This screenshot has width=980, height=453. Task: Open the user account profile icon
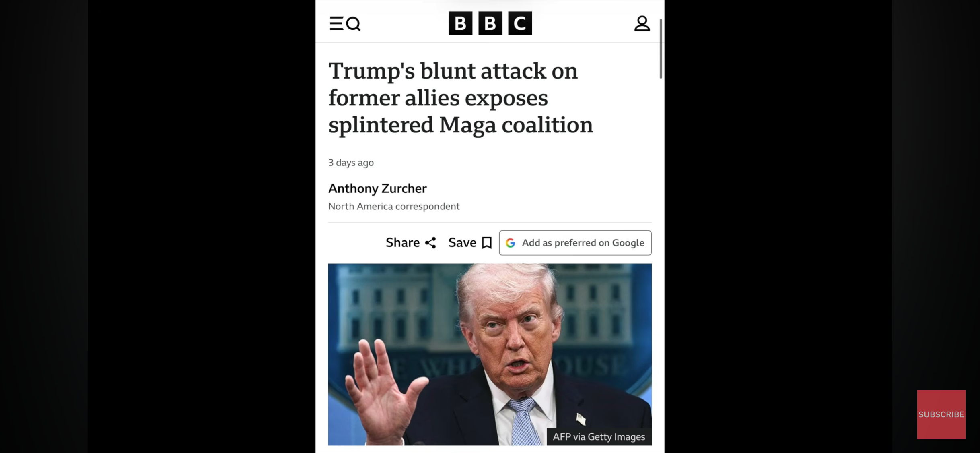(642, 23)
